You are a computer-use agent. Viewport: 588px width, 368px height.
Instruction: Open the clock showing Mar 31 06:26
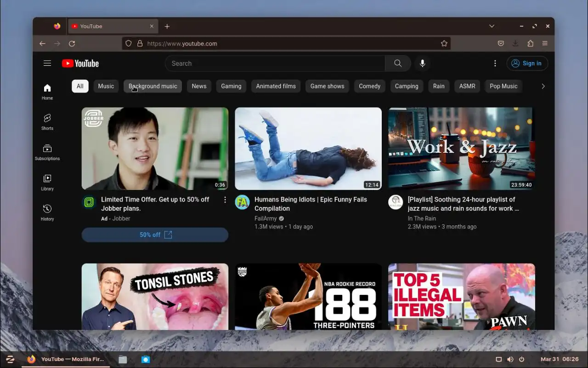click(x=560, y=359)
